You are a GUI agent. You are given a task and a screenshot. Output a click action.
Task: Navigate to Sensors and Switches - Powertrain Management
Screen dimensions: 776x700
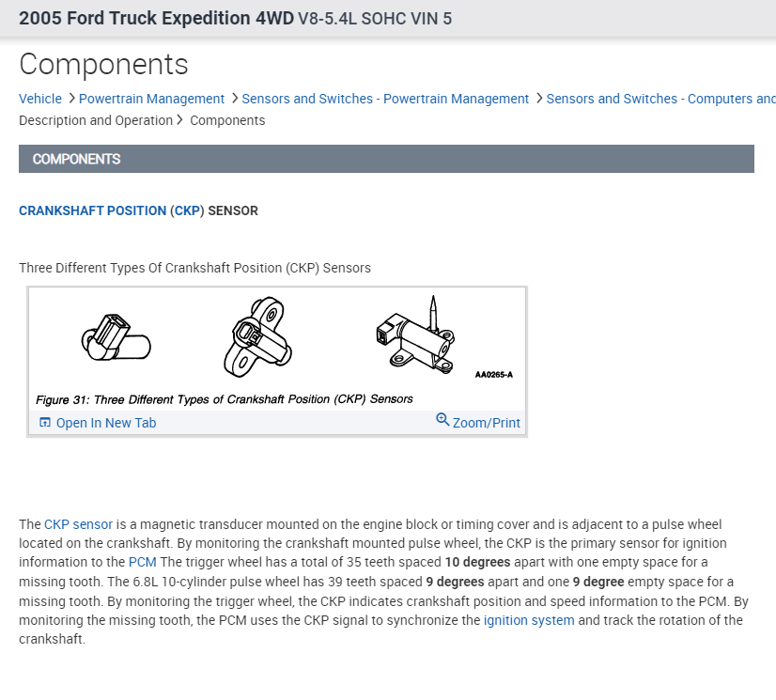385,99
